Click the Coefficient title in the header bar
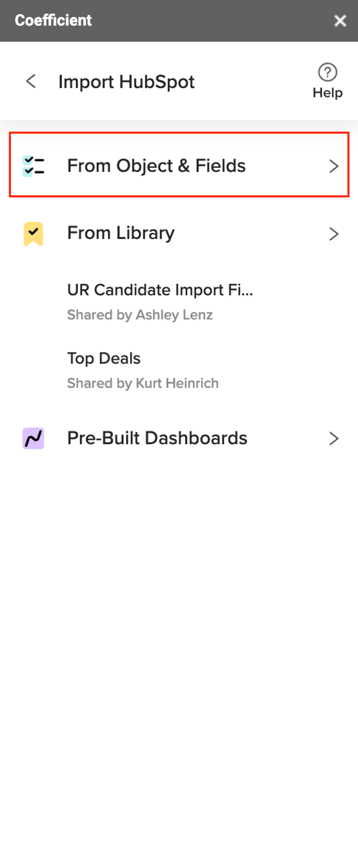Image resolution: width=358 pixels, height=868 pixels. pyautogui.click(x=53, y=20)
